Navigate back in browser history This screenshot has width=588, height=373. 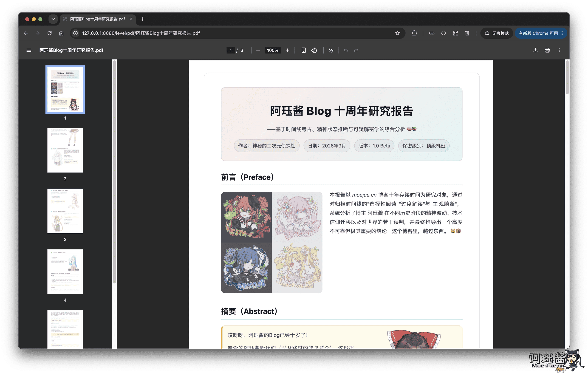[x=26, y=33]
